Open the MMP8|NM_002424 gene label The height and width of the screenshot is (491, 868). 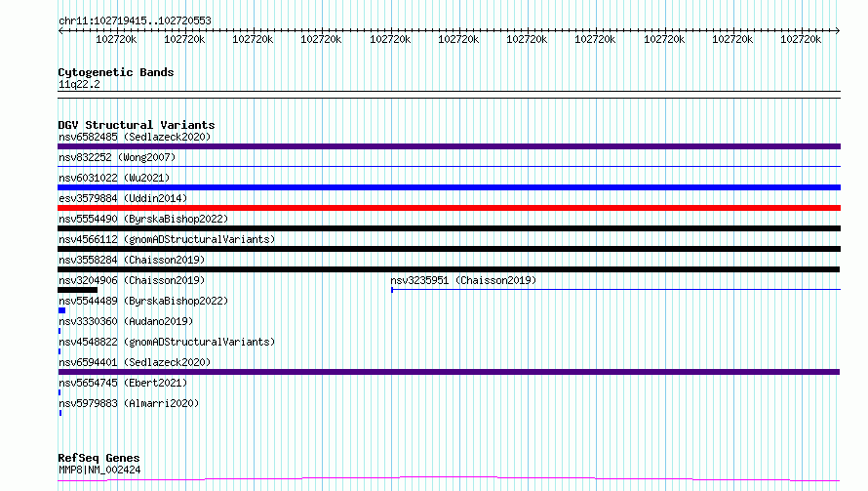(99, 470)
